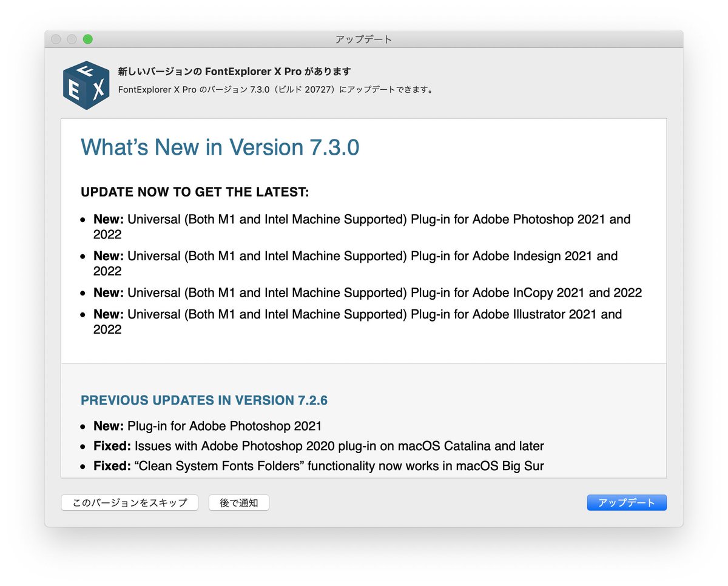This screenshot has width=728, height=586.
Task: Click the version 7.3.0 build 20727 description
Action: pos(275,90)
